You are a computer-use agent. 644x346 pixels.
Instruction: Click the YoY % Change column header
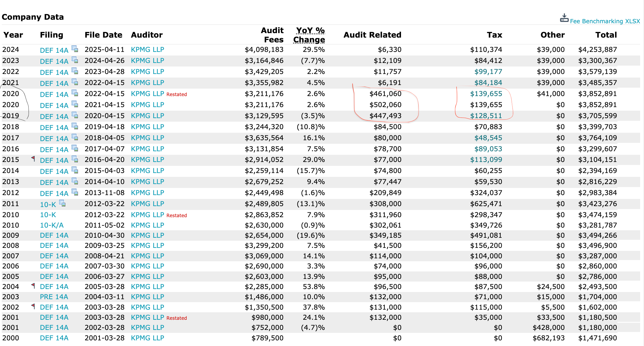309,35
